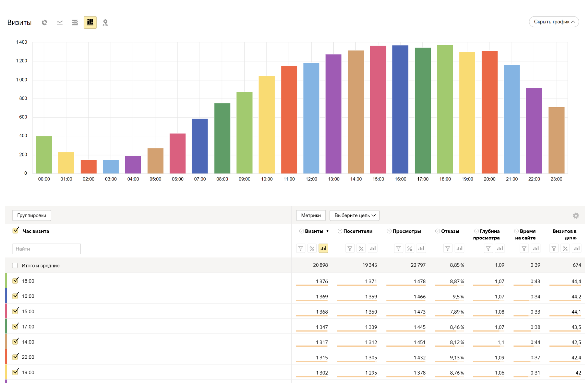Filter the Просмотры column
Viewport: 588px width, 383px height.
(x=398, y=248)
